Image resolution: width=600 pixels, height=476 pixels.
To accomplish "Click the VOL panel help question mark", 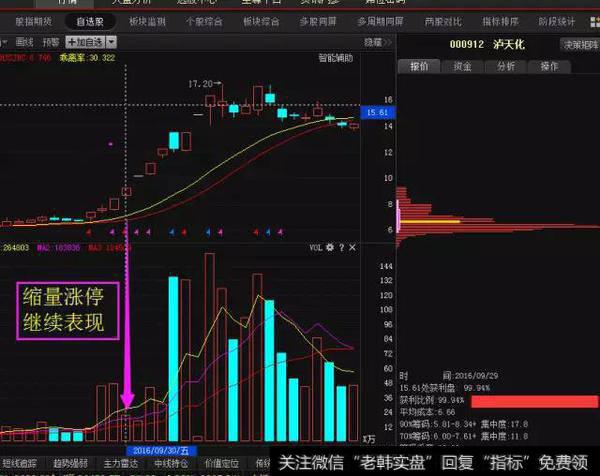I will pyautogui.click(x=342, y=246).
